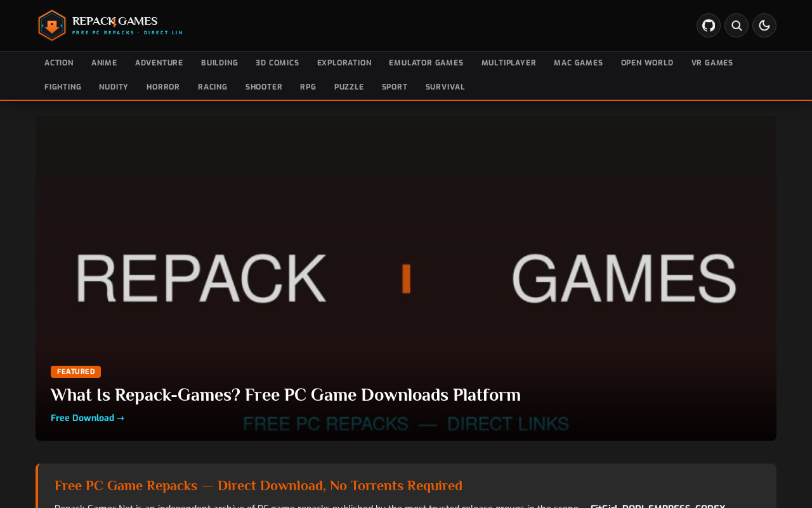Open the RPG category

tap(308, 87)
